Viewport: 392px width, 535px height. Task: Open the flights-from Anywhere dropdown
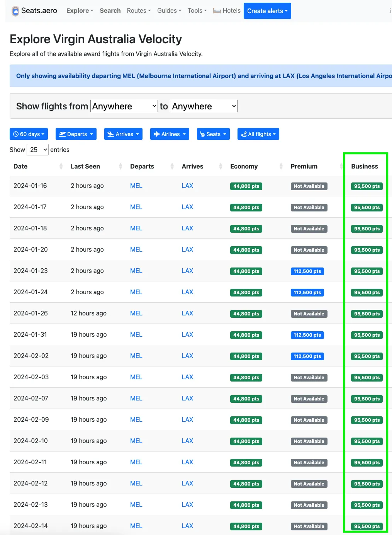(x=124, y=106)
